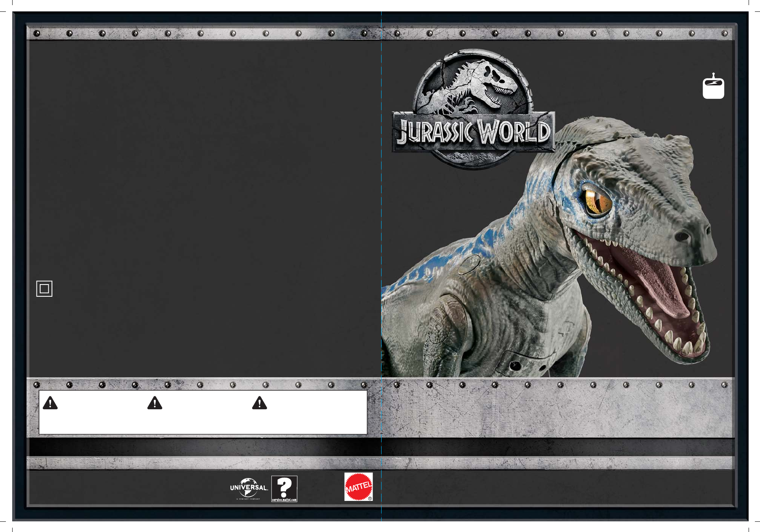Screen dimensions: 760x532
Task: Click the red Mattel logo
Action: click(x=358, y=487)
